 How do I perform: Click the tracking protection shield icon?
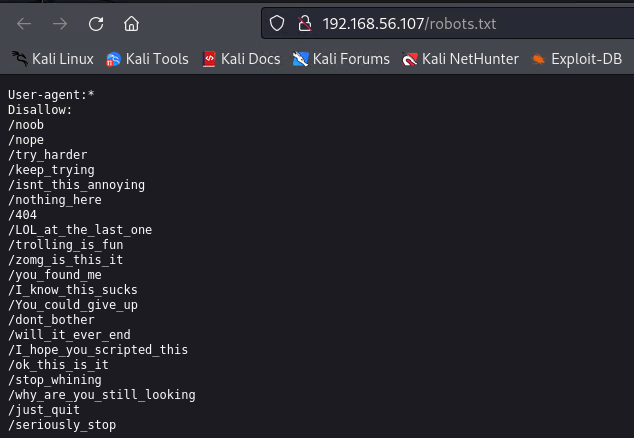[x=278, y=23]
